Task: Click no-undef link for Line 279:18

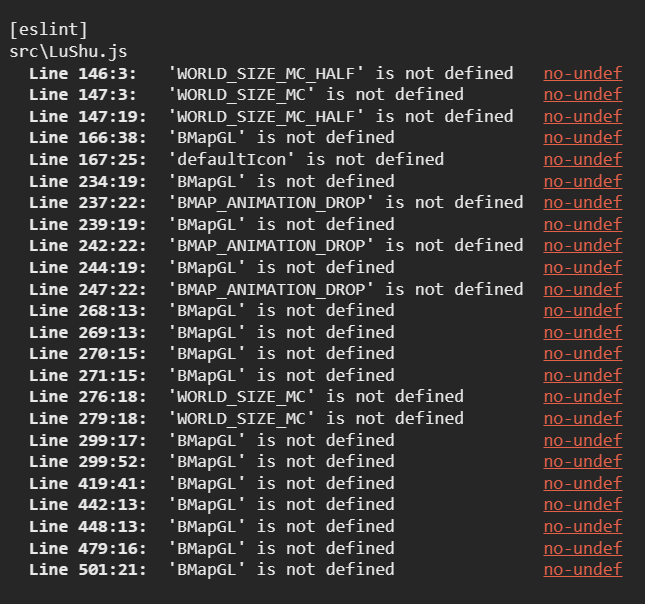Action: (583, 419)
